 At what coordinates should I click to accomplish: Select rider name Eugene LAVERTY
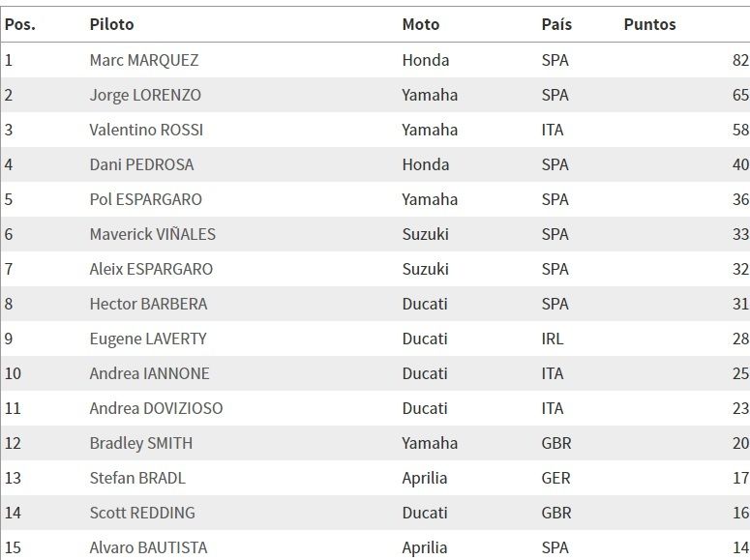[148, 339]
